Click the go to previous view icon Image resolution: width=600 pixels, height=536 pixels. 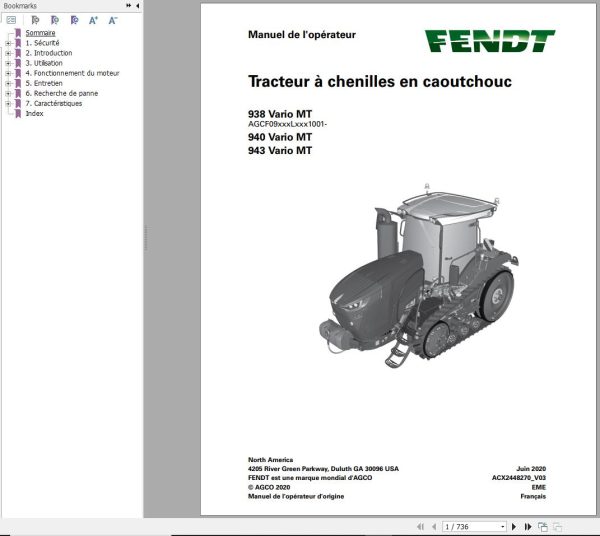pyautogui.click(x=543, y=527)
